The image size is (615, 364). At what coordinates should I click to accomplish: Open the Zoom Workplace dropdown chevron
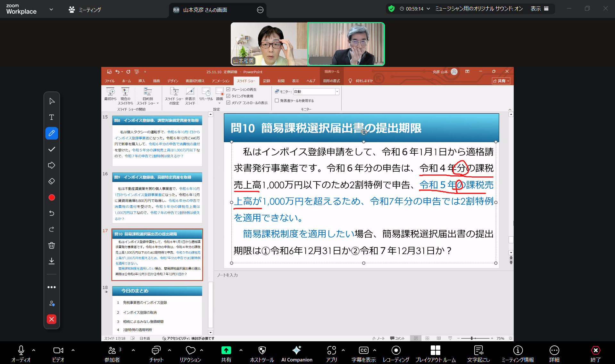tap(51, 10)
